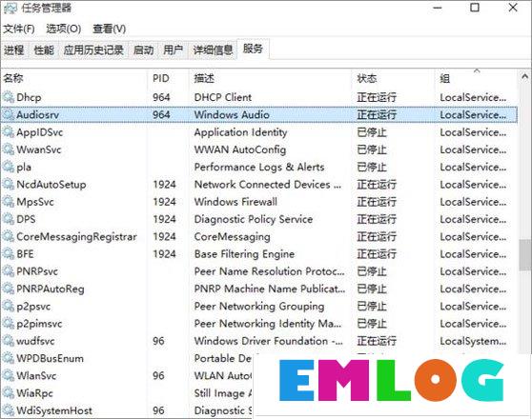Viewport: 532px width, 419px height.
Task: Select the MpsSvc service name
Action: point(35,202)
